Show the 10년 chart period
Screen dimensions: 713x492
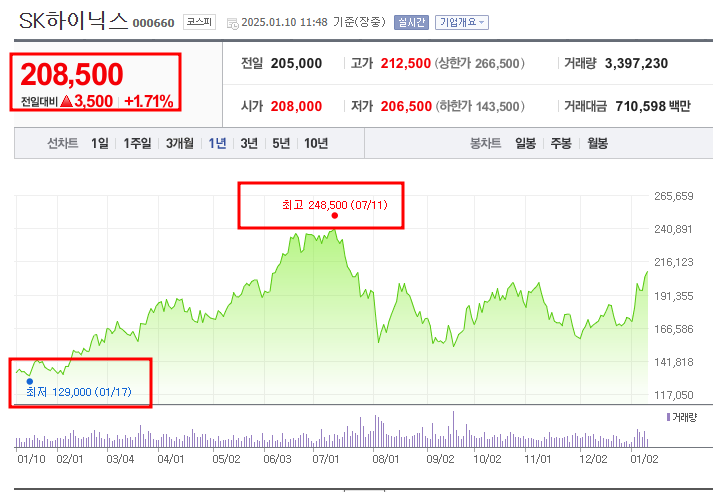tap(316, 143)
